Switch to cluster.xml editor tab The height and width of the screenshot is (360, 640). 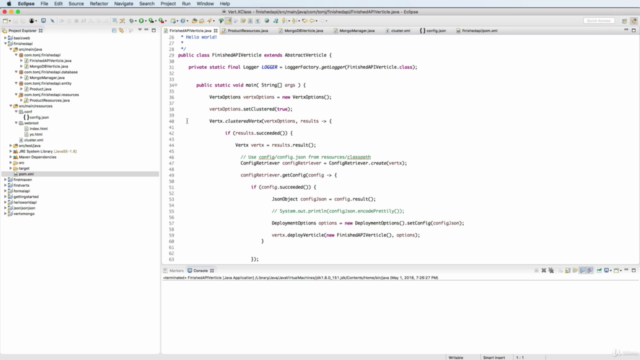400,31
